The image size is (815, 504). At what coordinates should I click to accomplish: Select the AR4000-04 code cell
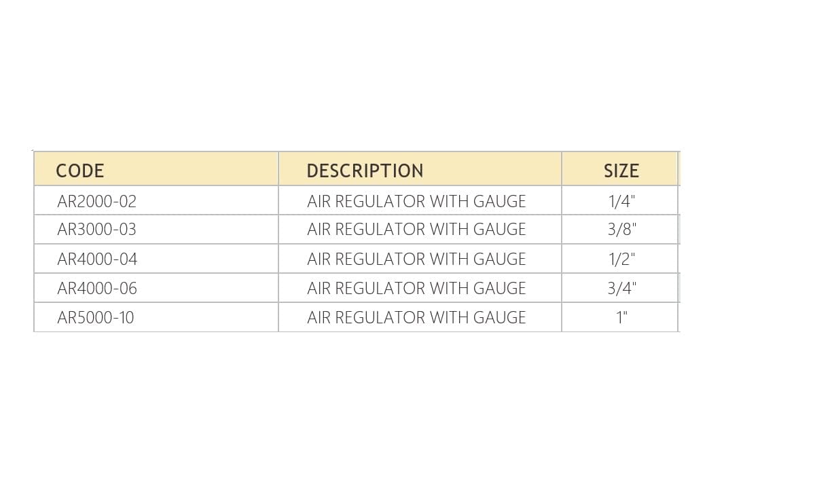click(x=97, y=259)
